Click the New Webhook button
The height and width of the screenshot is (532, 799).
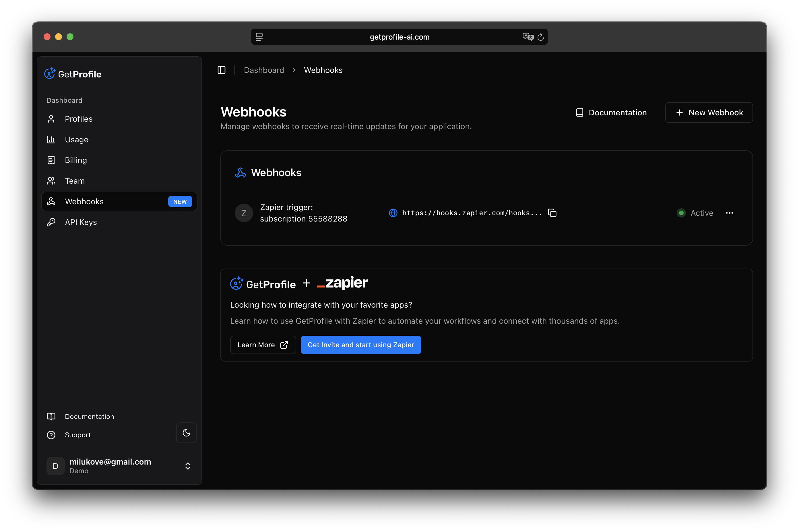click(x=709, y=112)
